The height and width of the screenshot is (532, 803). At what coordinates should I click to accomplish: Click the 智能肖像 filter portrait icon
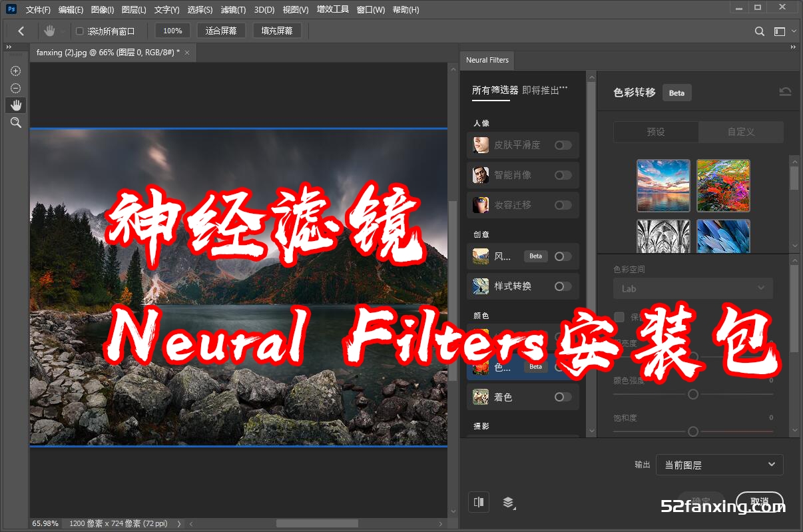pos(481,175)
